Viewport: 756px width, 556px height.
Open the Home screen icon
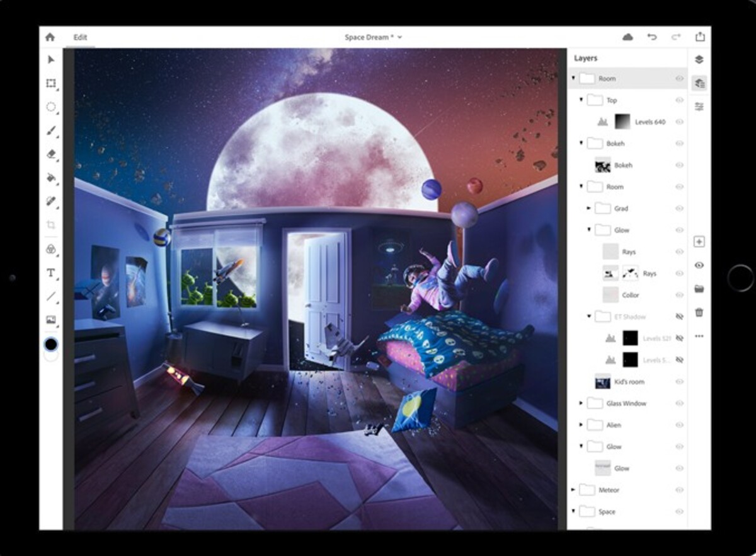pos(50,36)
